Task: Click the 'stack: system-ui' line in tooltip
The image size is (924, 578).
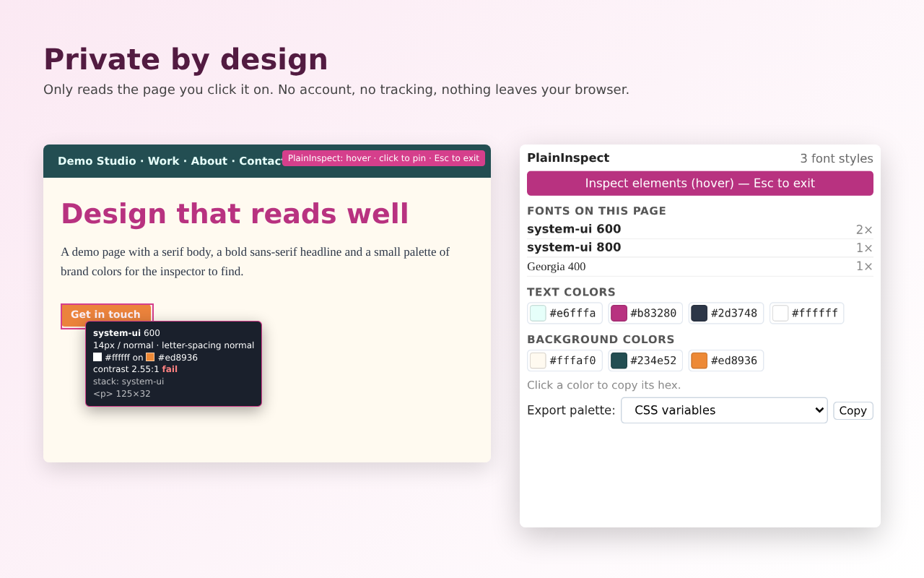Action: (x=128, y=381)
